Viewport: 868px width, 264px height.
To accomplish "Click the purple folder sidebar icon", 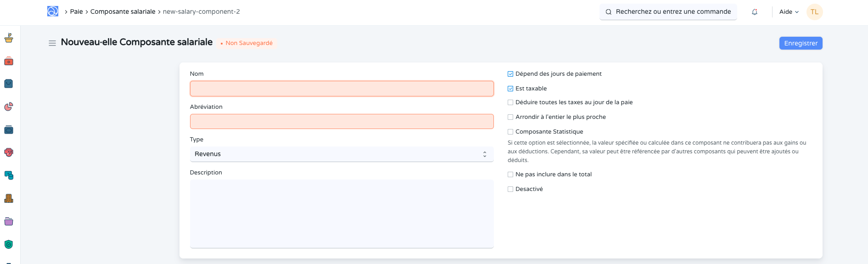I will pyautogui.click(x=9, y=221).
